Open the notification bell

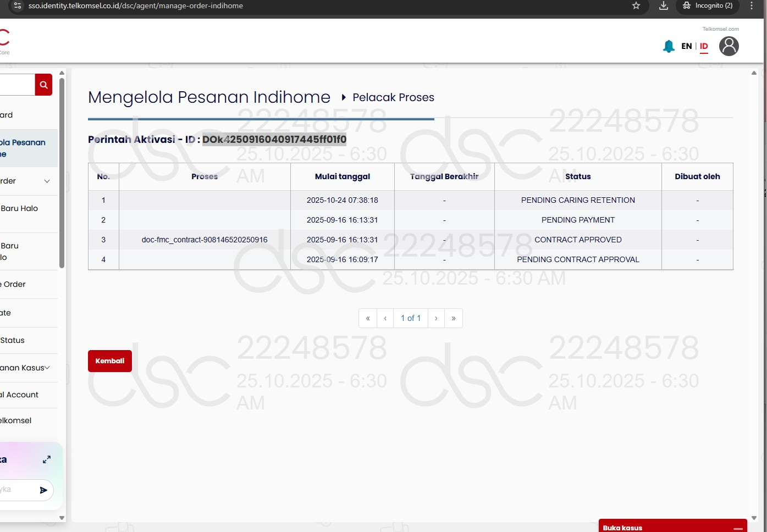[x=669, y=46]
